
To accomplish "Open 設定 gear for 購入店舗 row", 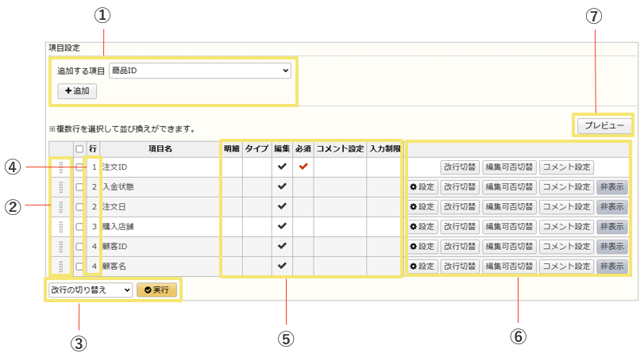I will [x=422, y=227].
